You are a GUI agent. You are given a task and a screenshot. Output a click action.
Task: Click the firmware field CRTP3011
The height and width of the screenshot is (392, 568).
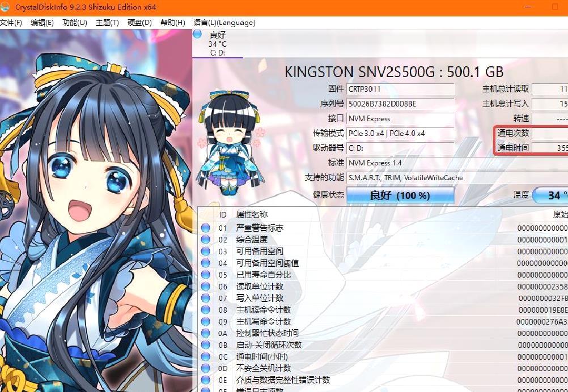(x=400, y=89)
